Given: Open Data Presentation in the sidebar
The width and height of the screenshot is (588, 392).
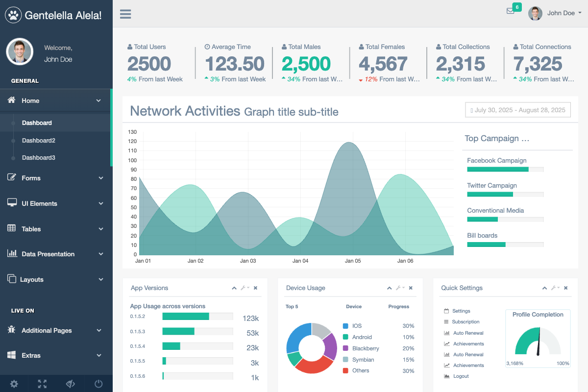Looking at the screenshot, I should 48,254.
